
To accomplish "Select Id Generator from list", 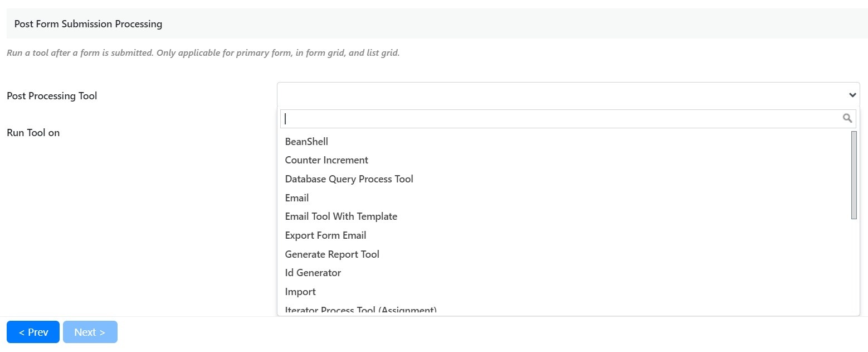I will coord(313,273).
